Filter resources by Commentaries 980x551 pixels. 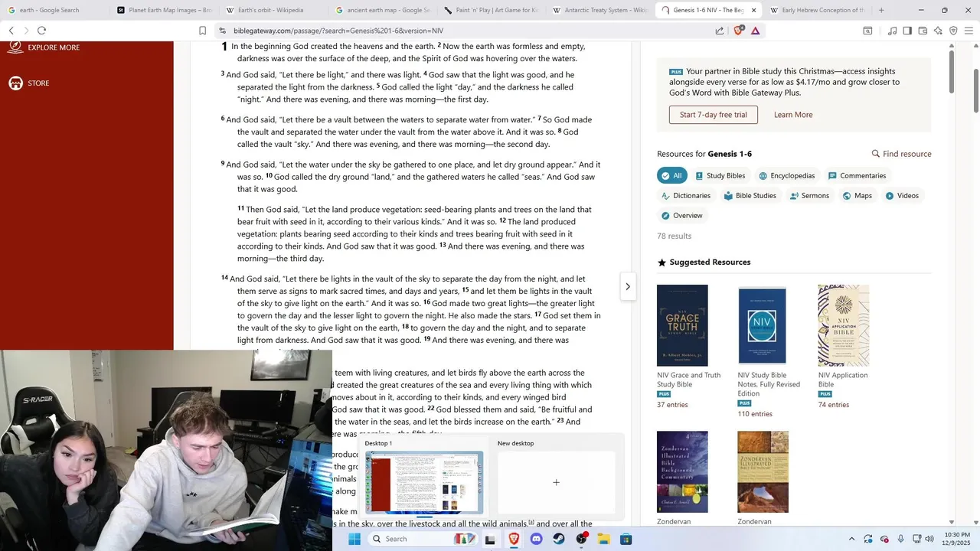coord(857,176)
